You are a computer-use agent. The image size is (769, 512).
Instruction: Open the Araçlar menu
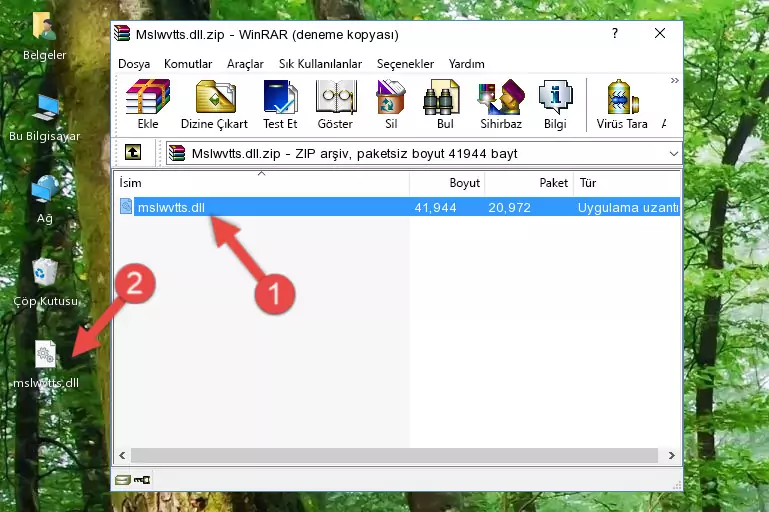245,64
